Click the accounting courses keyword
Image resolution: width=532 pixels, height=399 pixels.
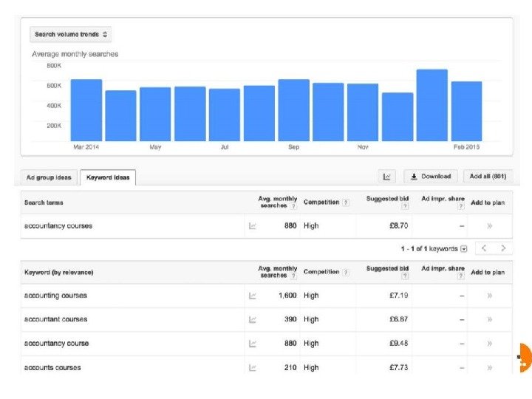click(x=55, y=296)
